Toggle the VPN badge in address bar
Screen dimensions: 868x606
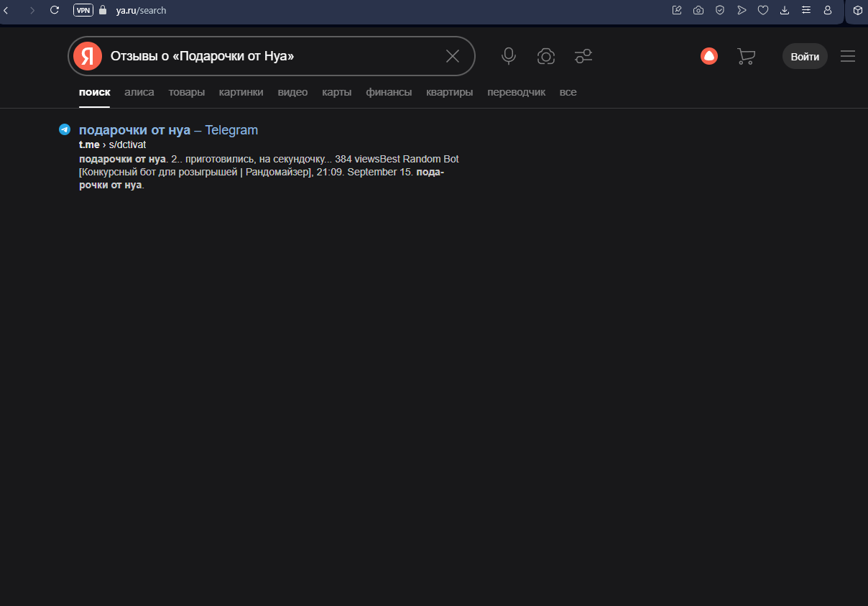[x=83, y=10]
